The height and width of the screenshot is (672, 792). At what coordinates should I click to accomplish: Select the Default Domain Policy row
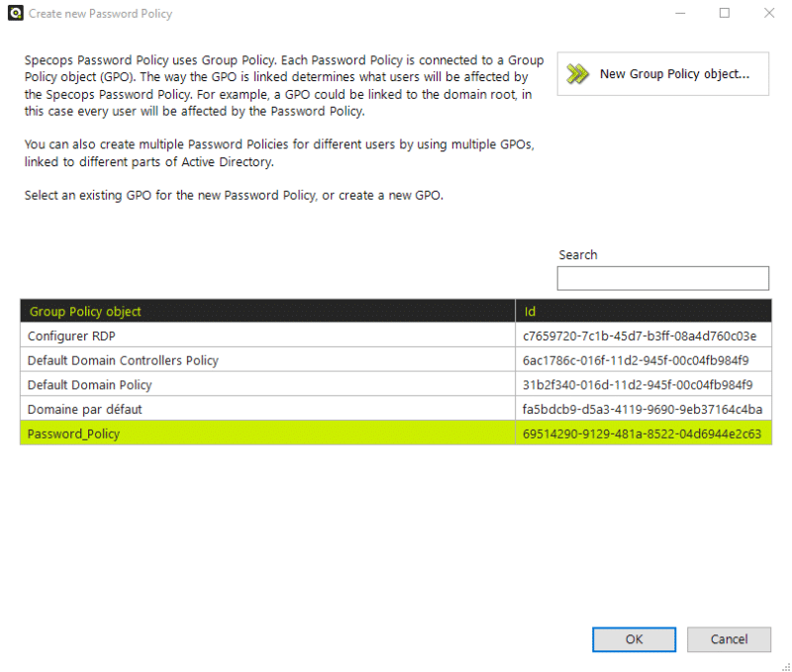396,384
